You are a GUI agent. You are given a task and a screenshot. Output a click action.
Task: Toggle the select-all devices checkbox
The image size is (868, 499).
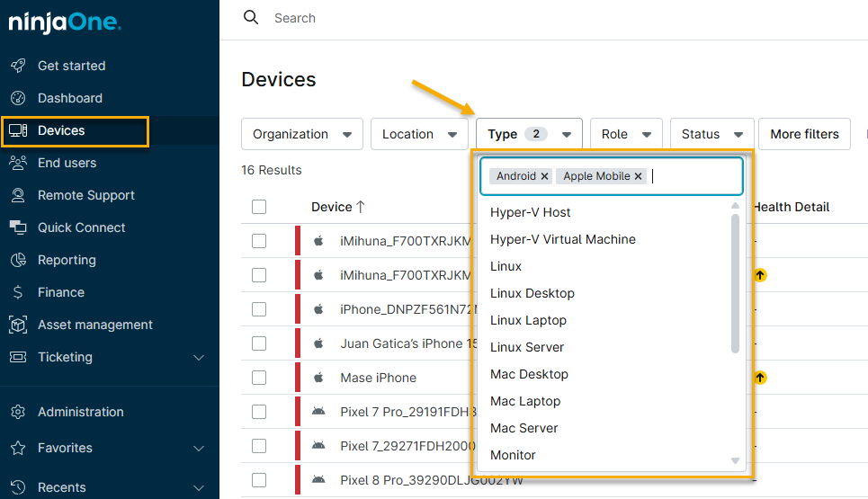(259, 207)
